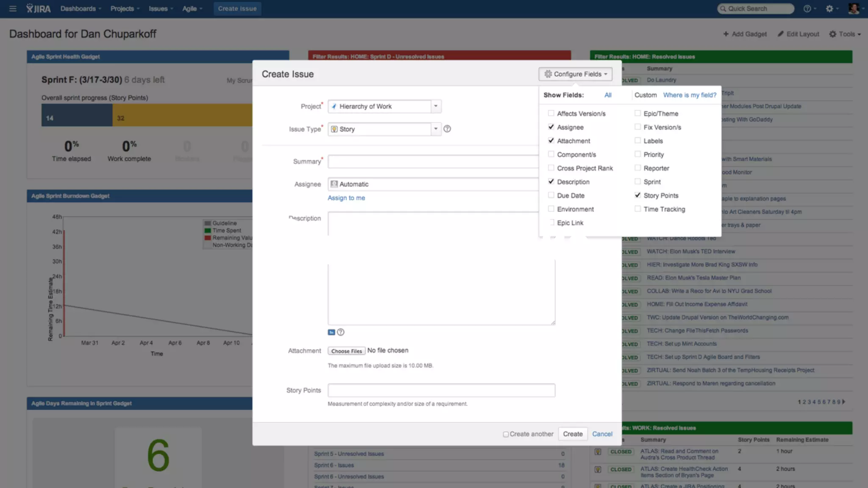Screen dimensions: 868x488
Task: Uncheck the Story Points field
Action: click(x=637, y=195)
